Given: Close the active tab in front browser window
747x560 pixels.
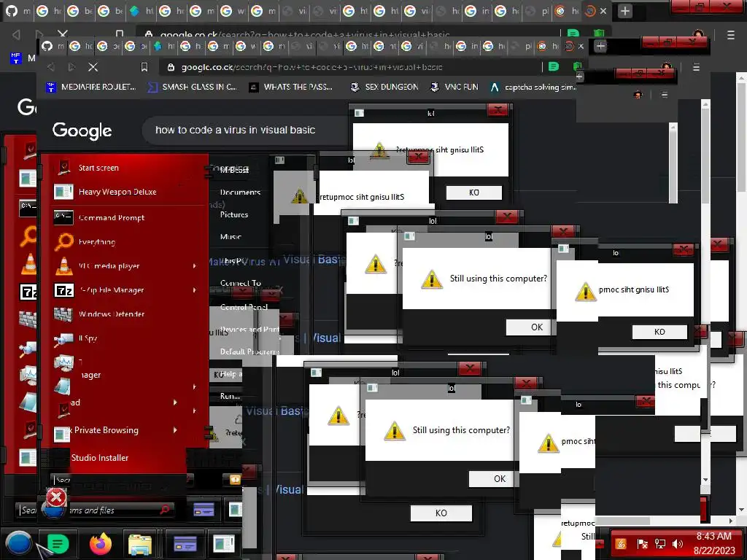Looking at the screenshot, I should (581, 46).
